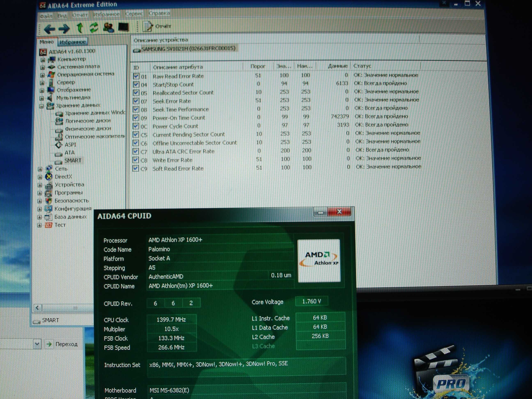Expand the Компьютер tree node
Viewport: 532px width, 399px height.
point(43,60)
